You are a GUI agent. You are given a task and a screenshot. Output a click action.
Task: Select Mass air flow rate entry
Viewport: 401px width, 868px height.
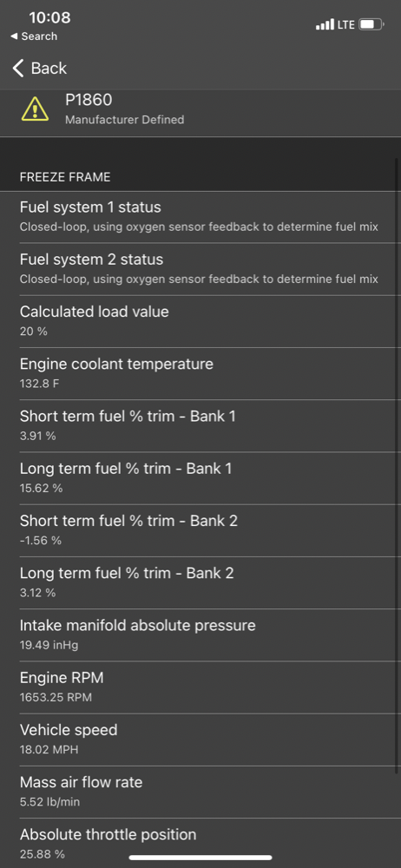click(x=200, y=792)
